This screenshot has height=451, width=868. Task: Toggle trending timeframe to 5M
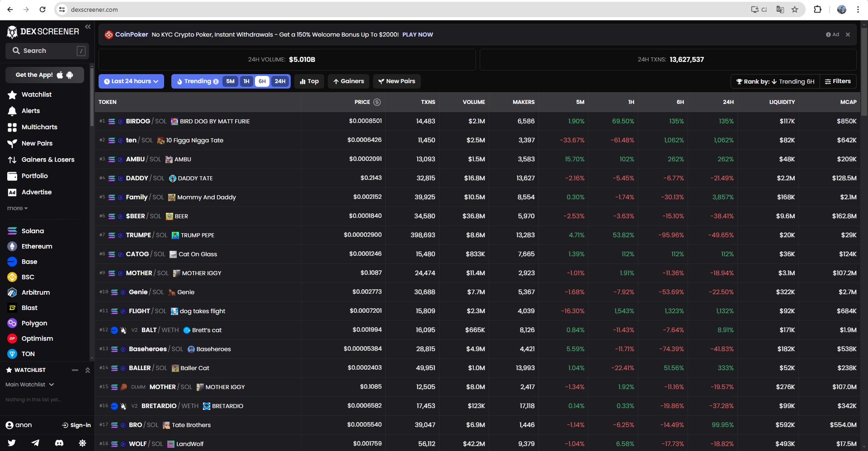(230, 81)
